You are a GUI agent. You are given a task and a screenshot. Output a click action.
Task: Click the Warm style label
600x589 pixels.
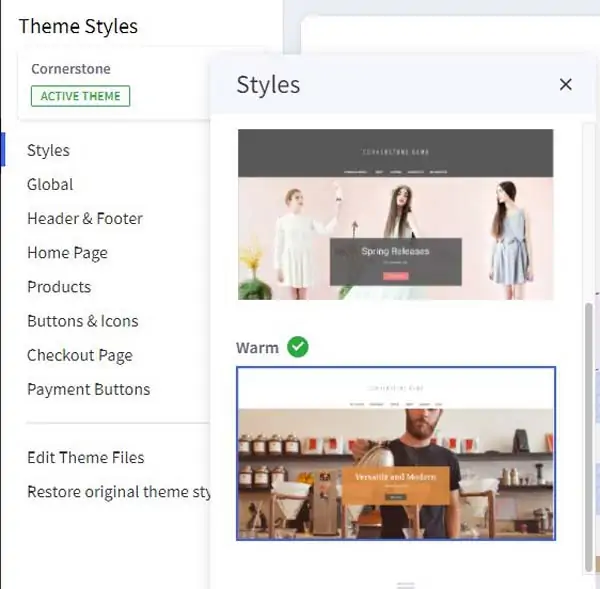click(257, 348)
